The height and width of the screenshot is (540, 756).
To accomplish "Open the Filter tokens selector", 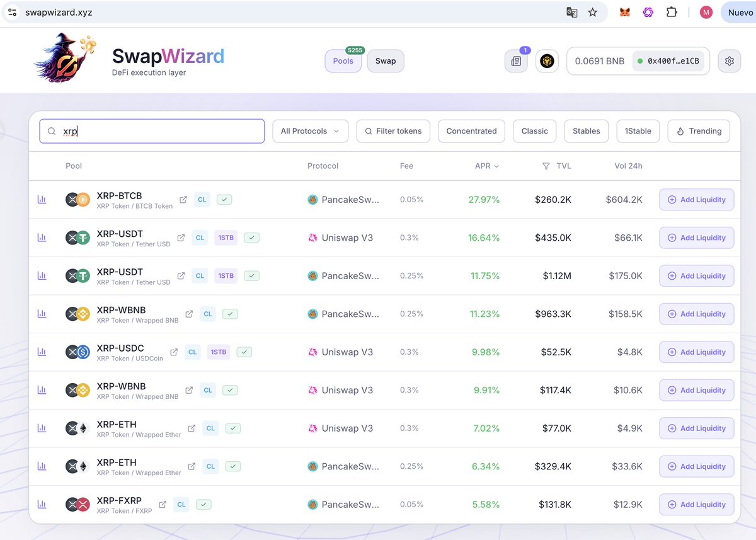I will pos(393,131).
